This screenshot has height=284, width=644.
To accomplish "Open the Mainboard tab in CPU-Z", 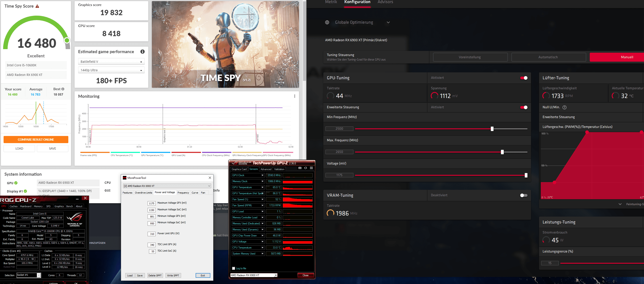I will tap(26, 207).
